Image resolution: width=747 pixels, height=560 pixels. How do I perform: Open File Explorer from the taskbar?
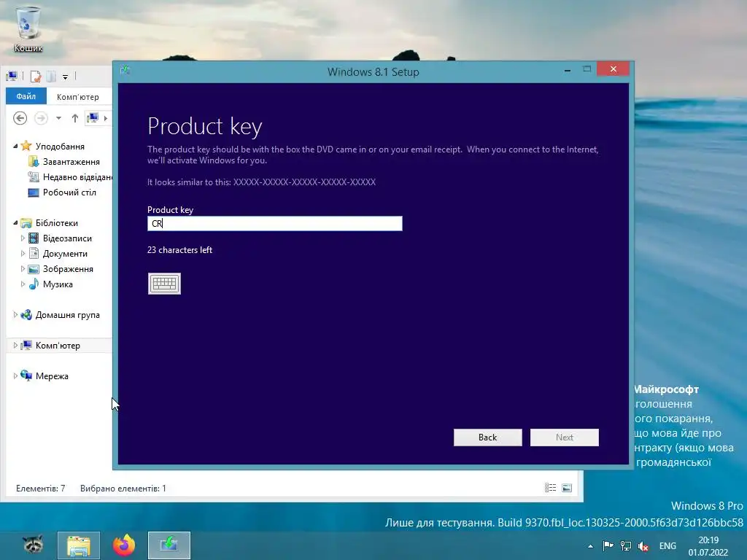pos(79,545)
